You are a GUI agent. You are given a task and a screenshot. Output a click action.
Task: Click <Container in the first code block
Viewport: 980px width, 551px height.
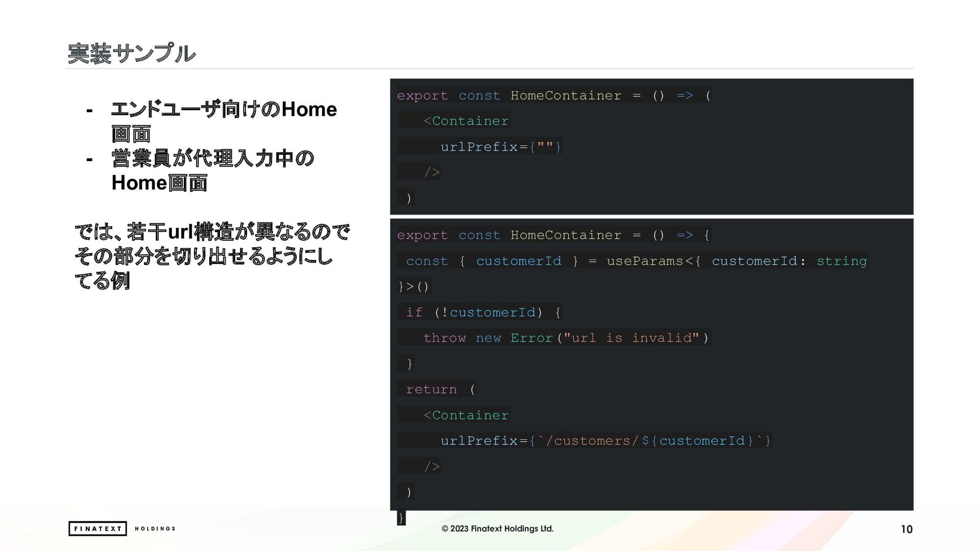(x=466, y=121)
